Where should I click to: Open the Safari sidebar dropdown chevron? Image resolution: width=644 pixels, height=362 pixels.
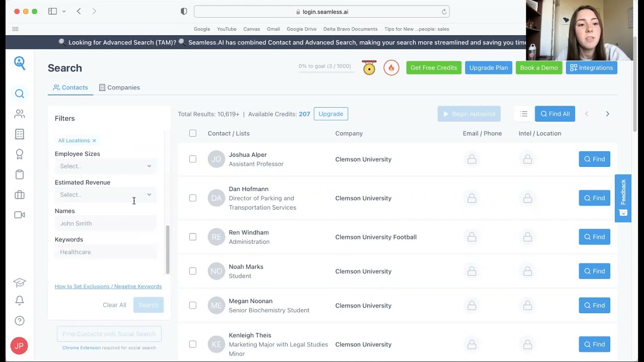point(64,12)
